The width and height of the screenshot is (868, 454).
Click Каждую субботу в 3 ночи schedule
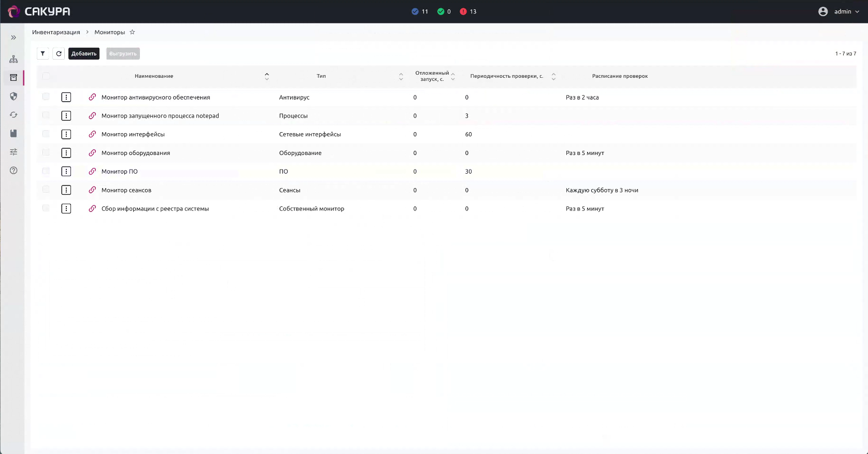[x=602, y=190]
